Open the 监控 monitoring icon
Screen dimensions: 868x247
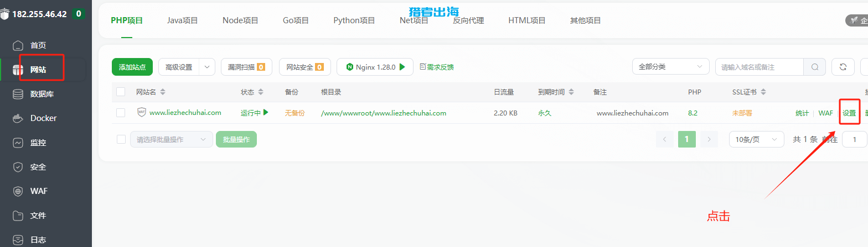(18, 143)
